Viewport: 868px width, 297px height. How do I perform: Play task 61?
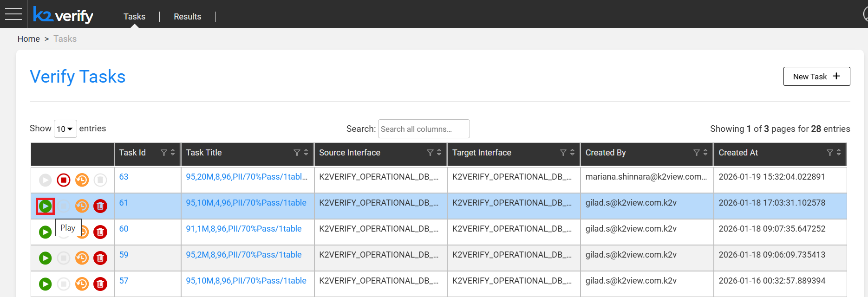[x=45, y=206]
